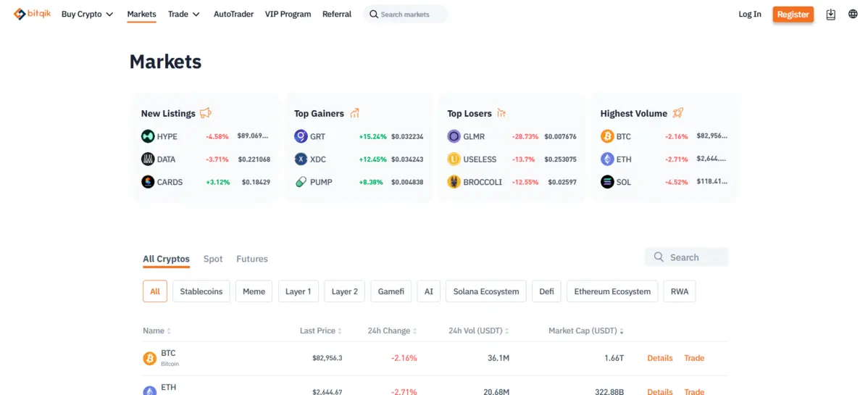
Task: Click the bitqik logo
Action: [32, 14]
